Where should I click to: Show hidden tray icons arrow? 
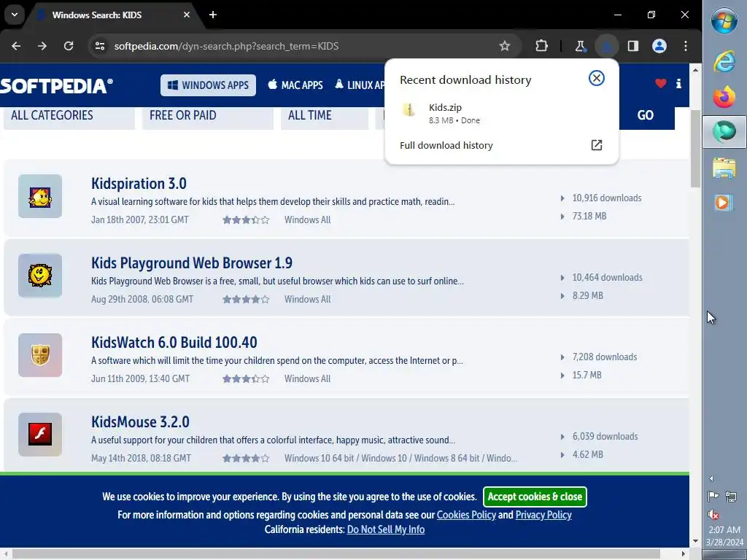(711, 478)
